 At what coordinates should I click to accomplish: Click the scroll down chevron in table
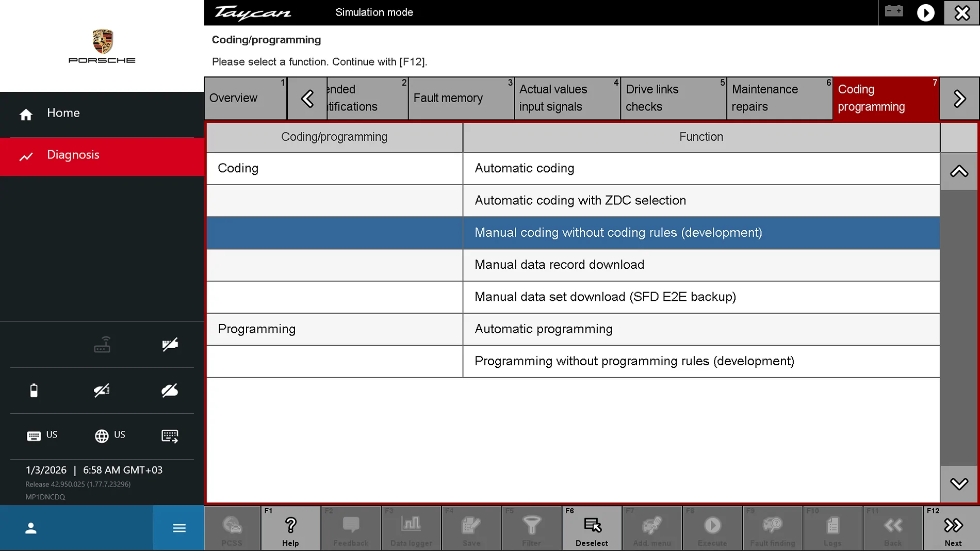(959, 484)
